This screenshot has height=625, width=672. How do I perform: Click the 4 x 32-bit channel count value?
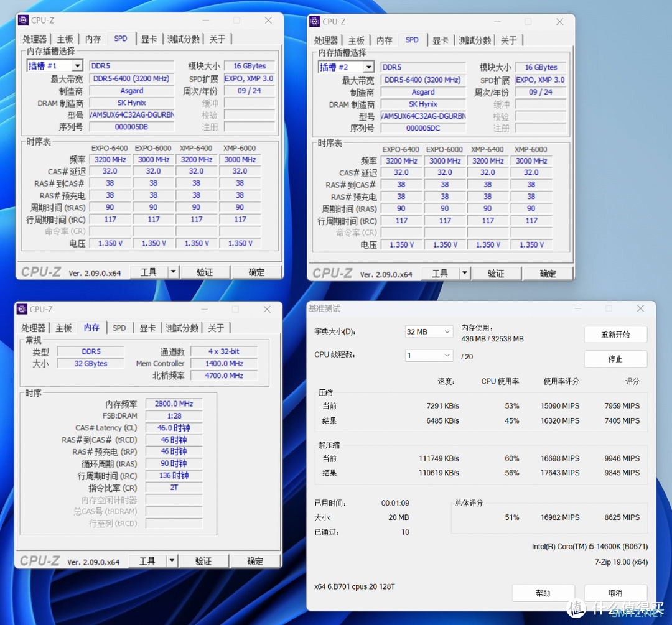pos(224,351)
